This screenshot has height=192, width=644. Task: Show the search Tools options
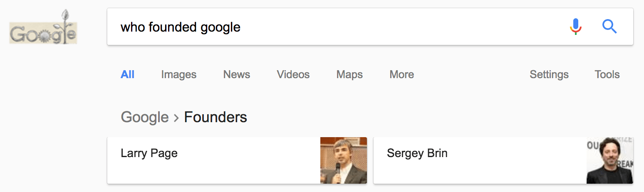607,75
